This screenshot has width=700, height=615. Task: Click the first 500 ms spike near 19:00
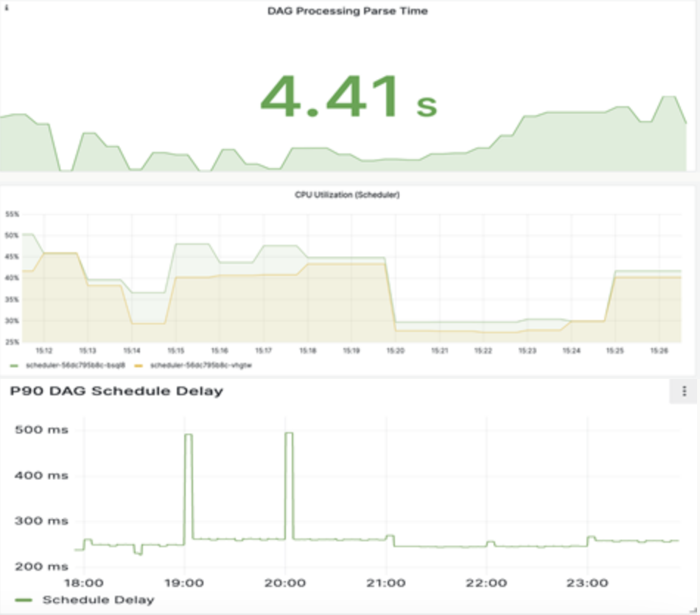[x=188, y=435]
